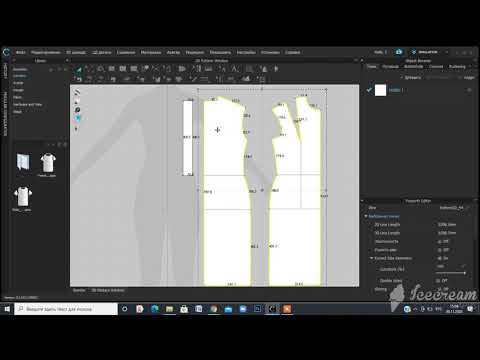Click the 2D Line Length value
The image size is (480, 360).
pos(447,225)
